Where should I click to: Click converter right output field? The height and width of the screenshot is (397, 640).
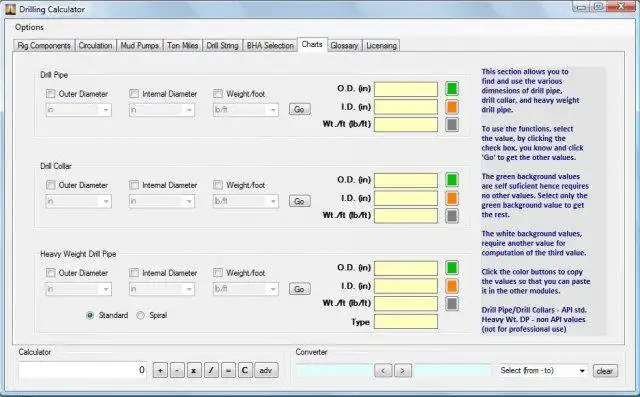tap(452, 370)
